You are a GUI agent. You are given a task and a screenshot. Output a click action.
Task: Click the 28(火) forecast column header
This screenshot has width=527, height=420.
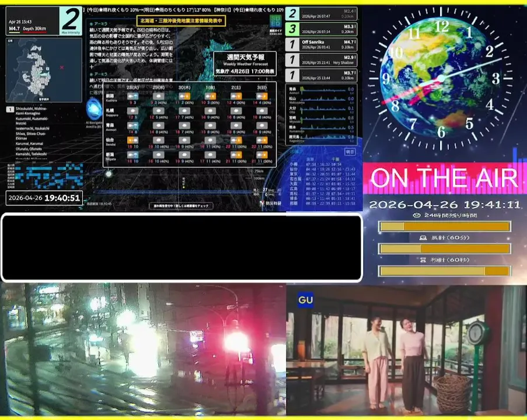click(x=132, y=87)
